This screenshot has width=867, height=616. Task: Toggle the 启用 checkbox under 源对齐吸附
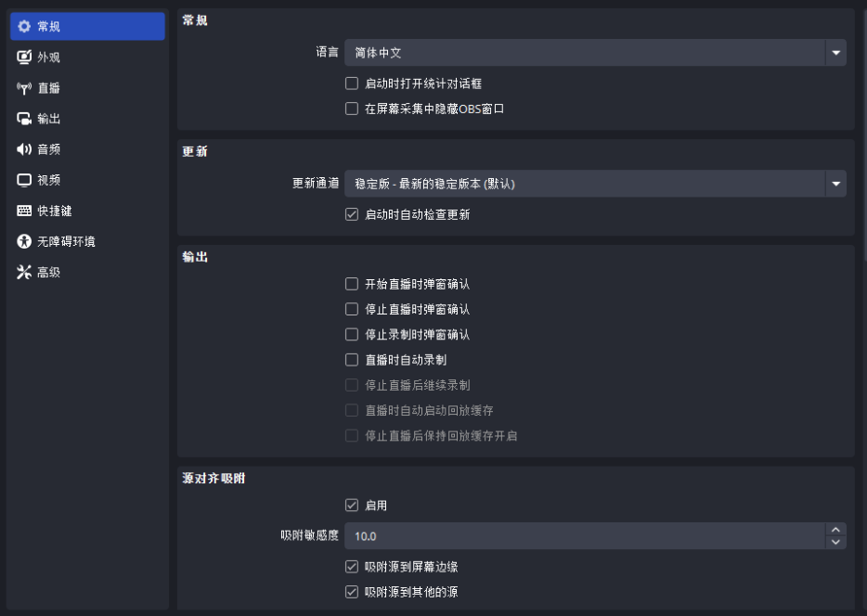point(352,505)
